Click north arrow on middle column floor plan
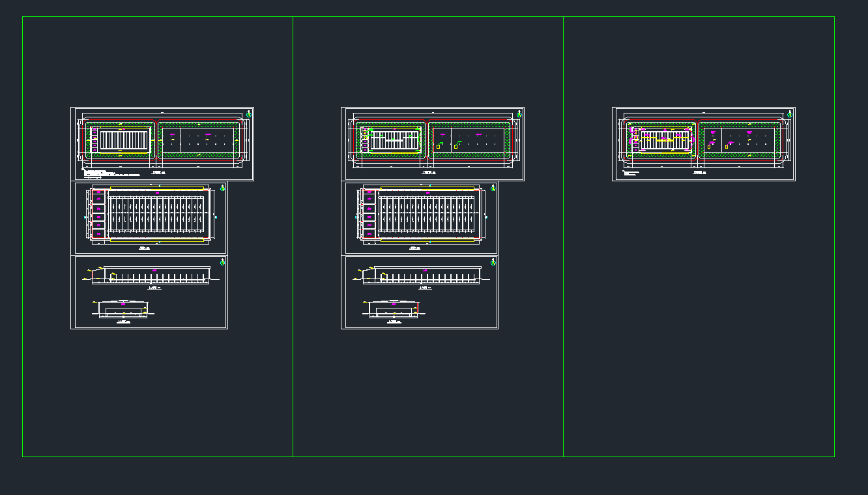The image size is (868, 495). point(493,188)
